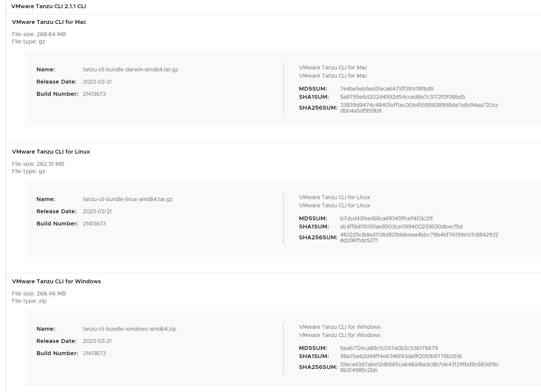
Task: Click the Windows SHA1SUM hash value
Action: coord(401,356)
